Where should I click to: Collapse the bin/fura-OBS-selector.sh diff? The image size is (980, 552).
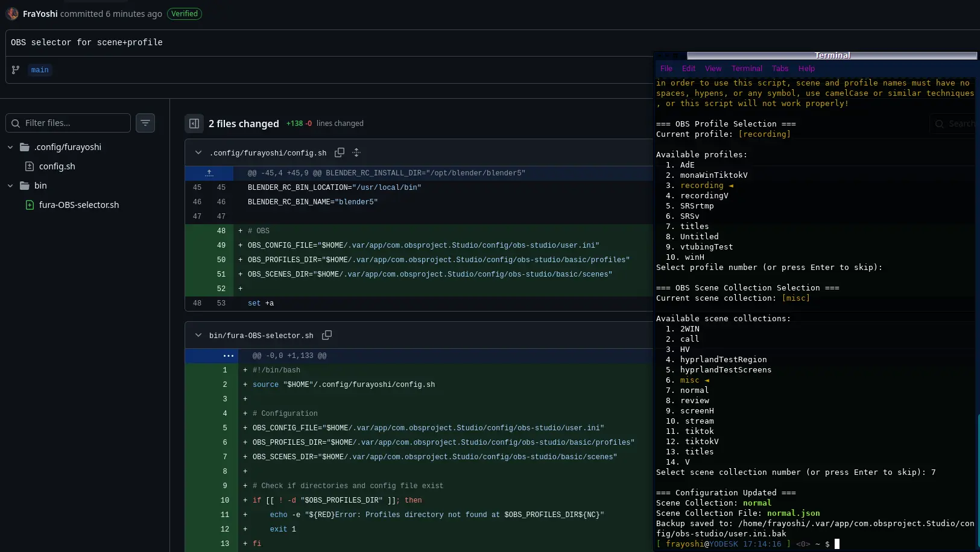point(198,335)
